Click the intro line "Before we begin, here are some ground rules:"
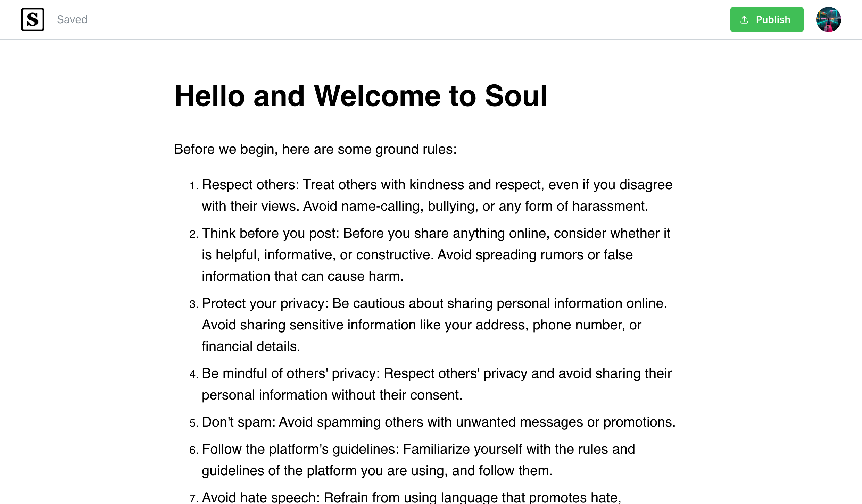Screen dimensions: 862x504 tap(315, 149)
